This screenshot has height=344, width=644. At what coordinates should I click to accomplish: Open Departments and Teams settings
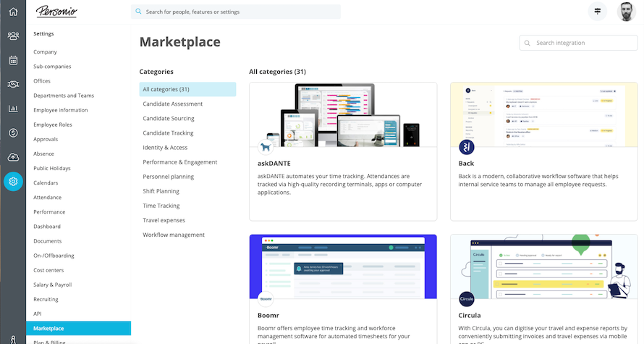[64, 96]
